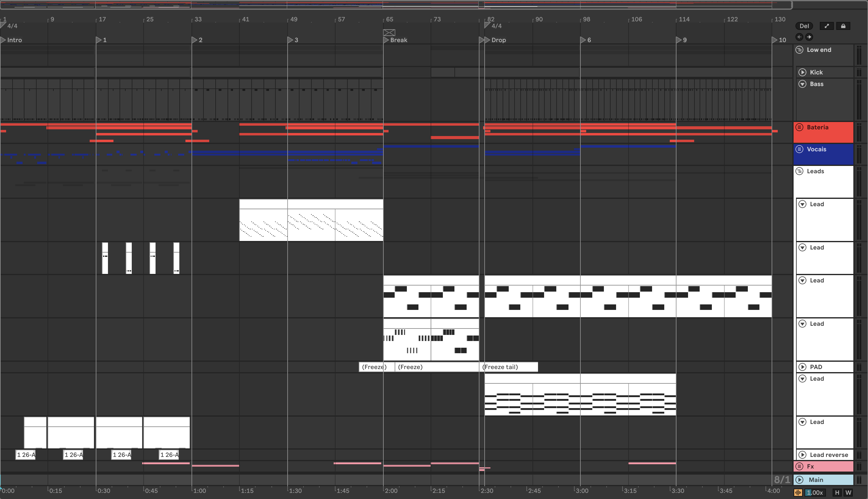Unfold the Kick track

(802, 72)
